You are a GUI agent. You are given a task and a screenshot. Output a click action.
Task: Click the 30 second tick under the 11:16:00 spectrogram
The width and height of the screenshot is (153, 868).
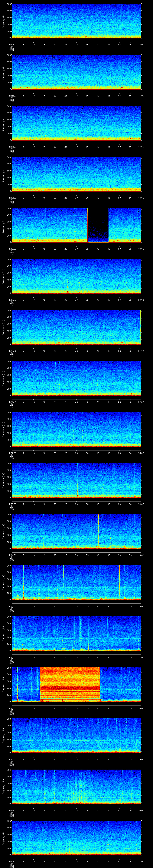point(76,147)
